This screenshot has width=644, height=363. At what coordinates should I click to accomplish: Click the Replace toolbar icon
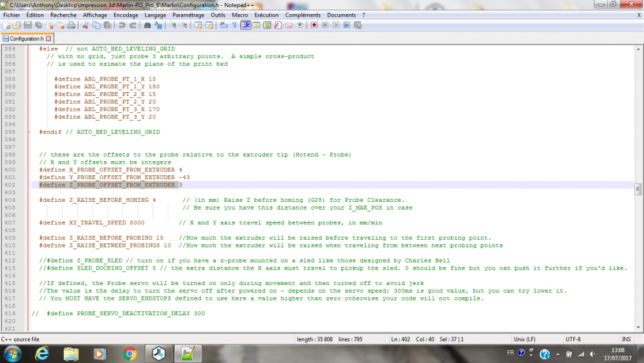tap(158, 26)
